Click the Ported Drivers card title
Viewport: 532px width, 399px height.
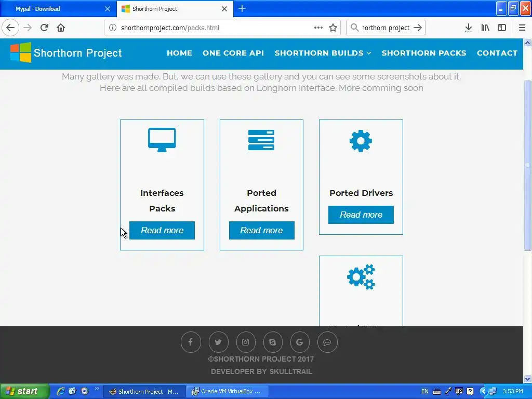361,193
